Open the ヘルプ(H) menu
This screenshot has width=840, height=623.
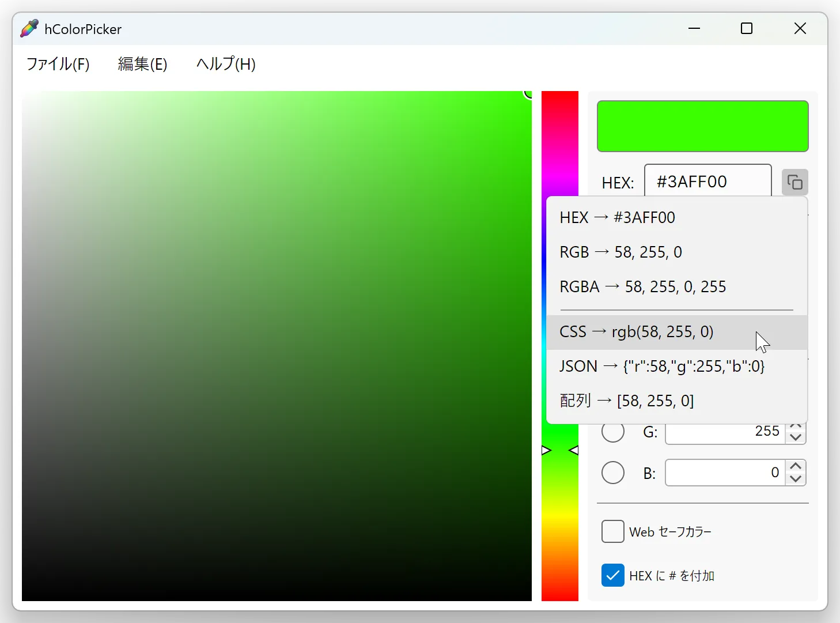coord(225,64)
